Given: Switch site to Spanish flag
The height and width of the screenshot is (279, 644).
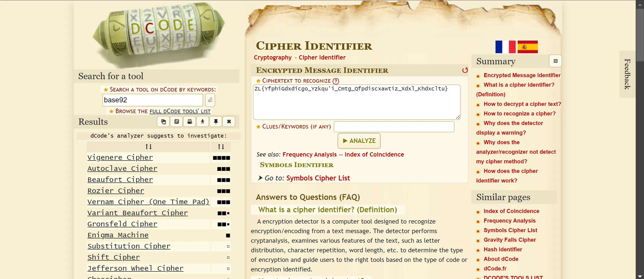Looking at the screenshot, I should 527,47.
